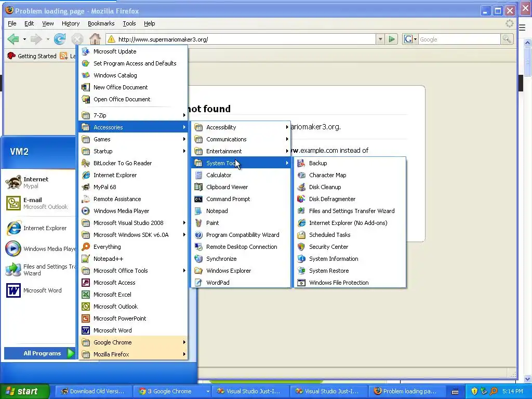Image resolution: width=532 pixels, height=399 pixels.
Task: Expand Entertainment submenu
Action: [241, 151]
